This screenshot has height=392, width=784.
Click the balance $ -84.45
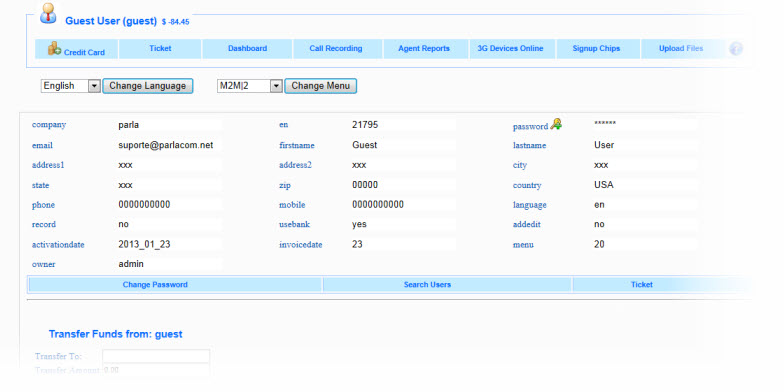point(176,22)
